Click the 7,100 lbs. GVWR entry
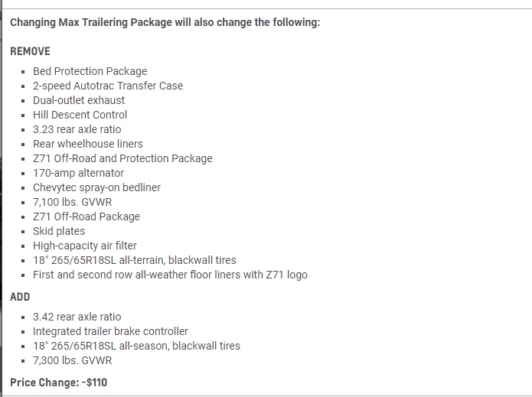532x397 pixels. coord(72,202)
